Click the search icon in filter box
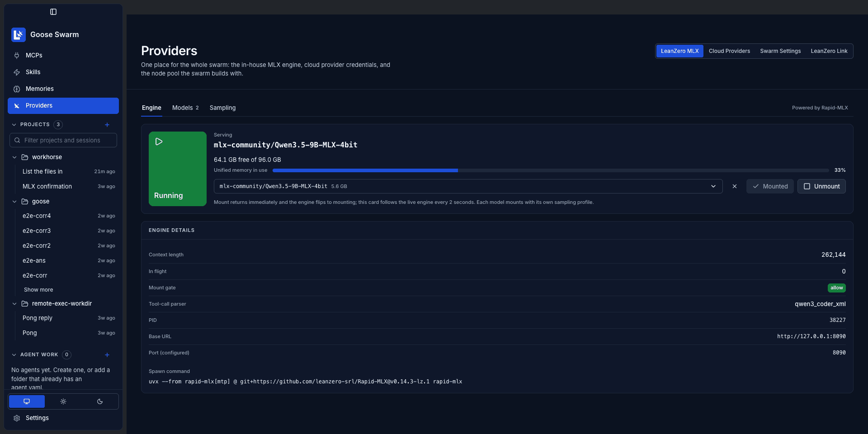Image resolution: width=868 pixels, height=434 pixels. coord(17,141)
